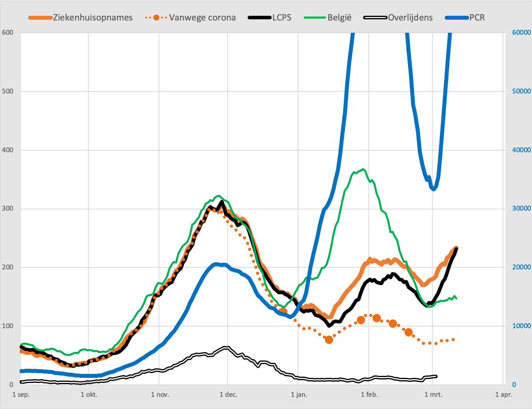Screen dimensions: 532x409
Task: Click the right axis label 60000
Action: pyautogui.click(x=521, y=33)
